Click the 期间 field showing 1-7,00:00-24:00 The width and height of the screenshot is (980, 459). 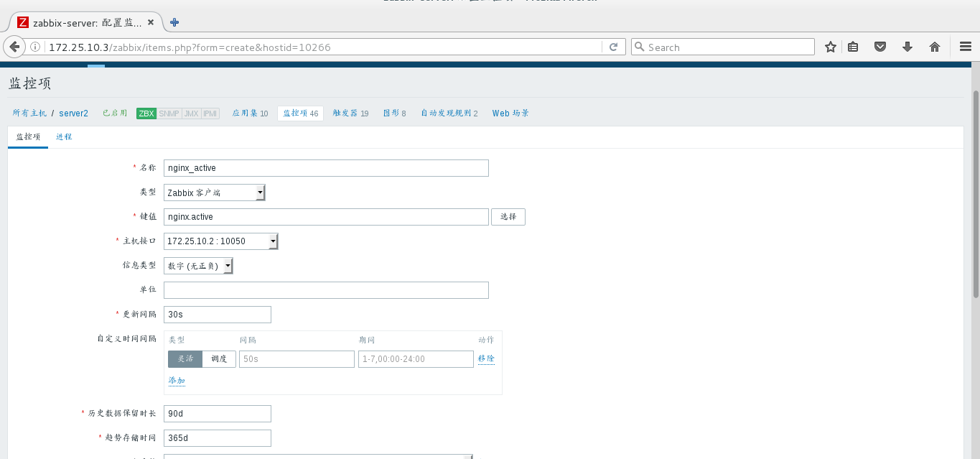click(x=416, y=359)
